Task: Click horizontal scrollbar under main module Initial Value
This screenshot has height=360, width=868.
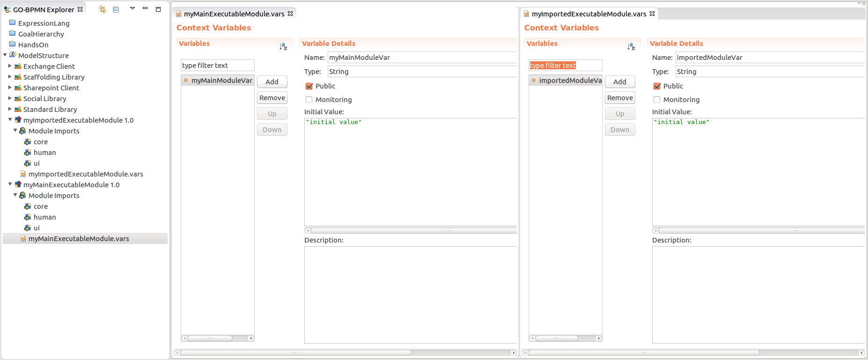Action: click(411, 230)
